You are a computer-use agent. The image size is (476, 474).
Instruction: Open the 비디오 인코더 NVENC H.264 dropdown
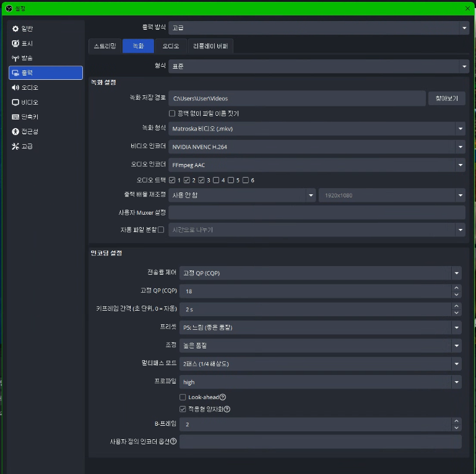pos(460,147)
